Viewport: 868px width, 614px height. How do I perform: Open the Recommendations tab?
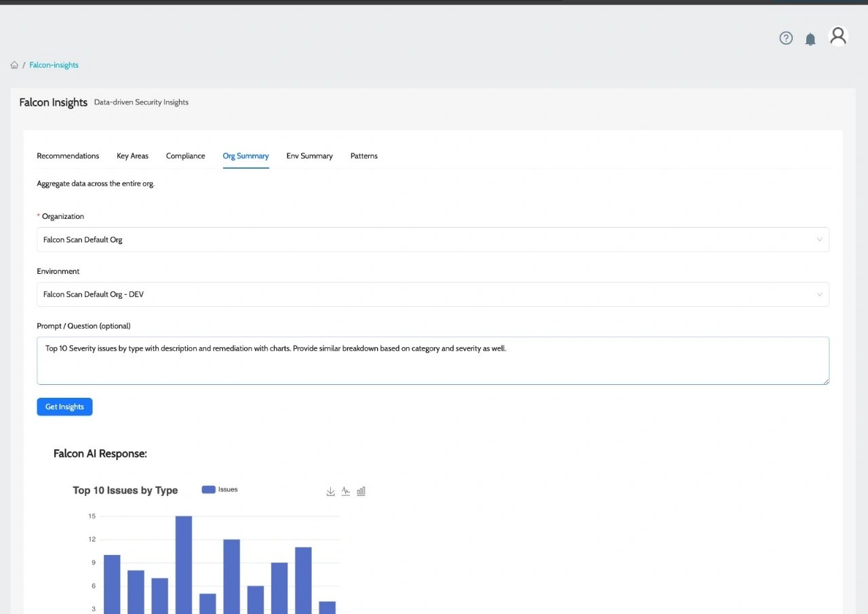(x=68, y=156)
